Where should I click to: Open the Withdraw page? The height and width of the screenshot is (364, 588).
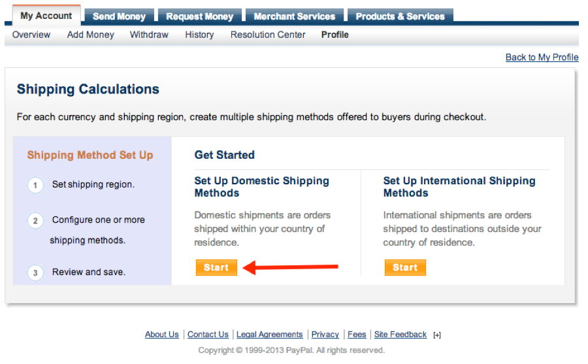tap(150, 35)
